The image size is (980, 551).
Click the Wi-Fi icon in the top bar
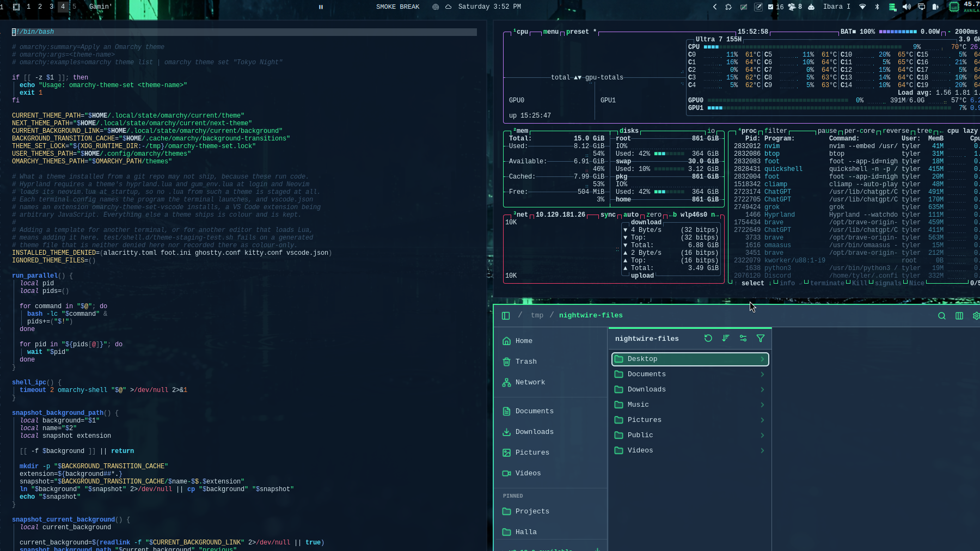click(862, 7)
